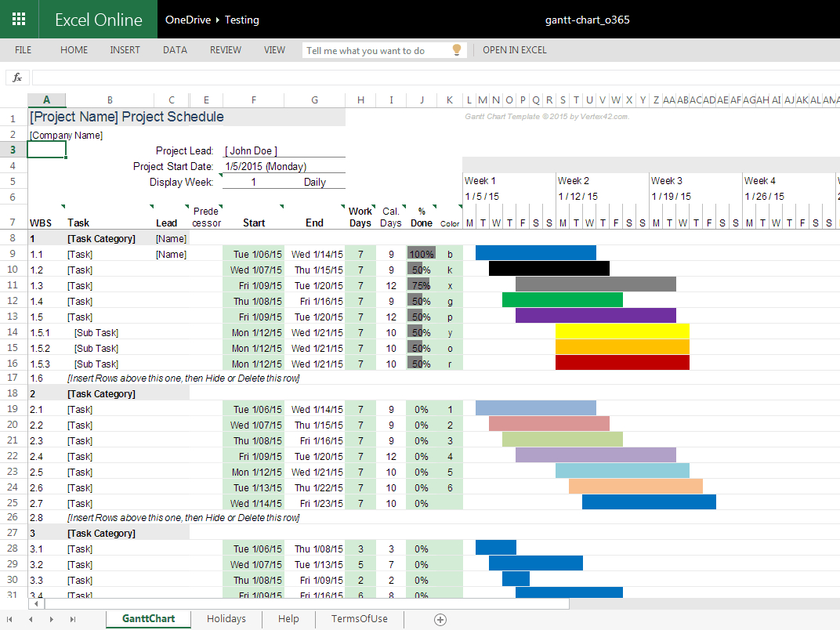Switch to the INSERT ribbon tab

[x=125, y=49]
